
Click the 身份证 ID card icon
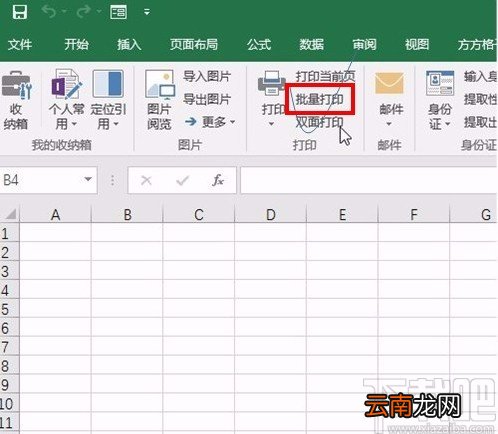pos(440,83)
